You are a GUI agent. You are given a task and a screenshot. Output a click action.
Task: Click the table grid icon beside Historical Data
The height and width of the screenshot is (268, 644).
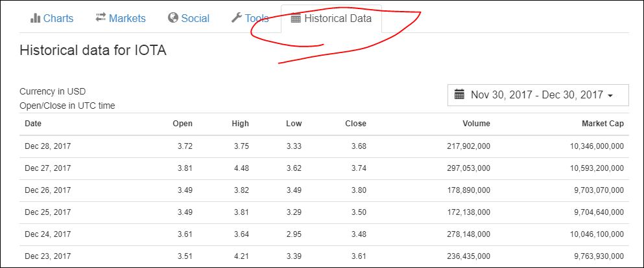pos(296,18)
